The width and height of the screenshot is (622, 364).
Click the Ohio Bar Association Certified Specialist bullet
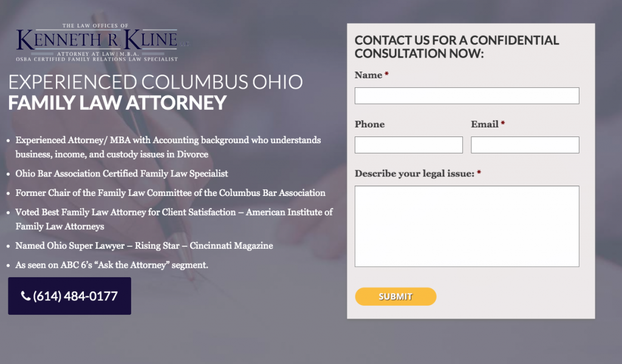click(x=121, y=174)
